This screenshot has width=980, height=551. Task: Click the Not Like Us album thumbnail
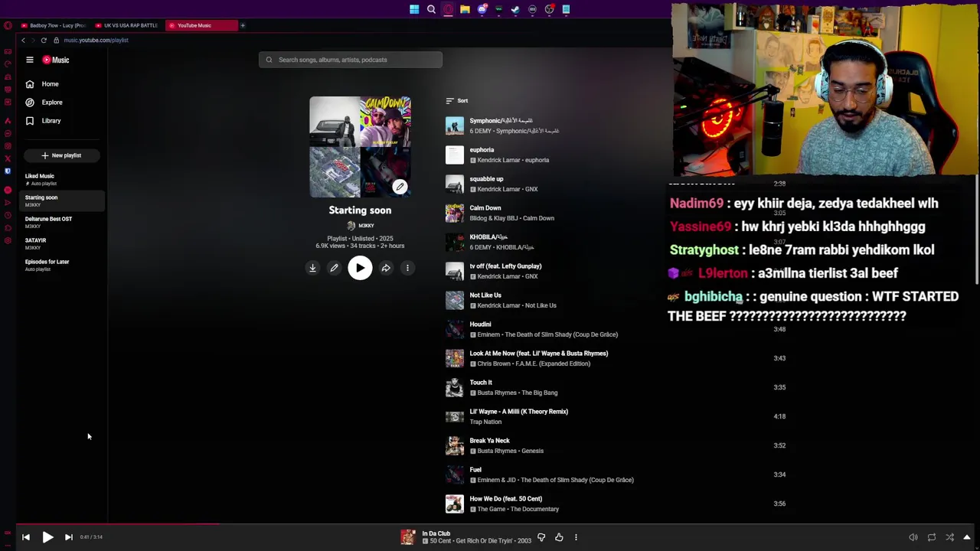coord(455,300)
